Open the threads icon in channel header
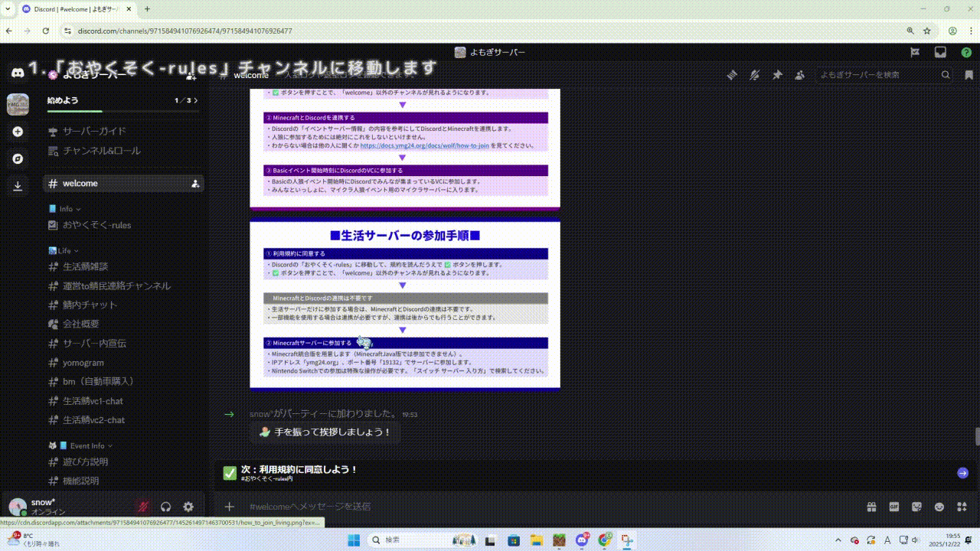The width and height of the screenshot is (980, 551). (732, 75)
